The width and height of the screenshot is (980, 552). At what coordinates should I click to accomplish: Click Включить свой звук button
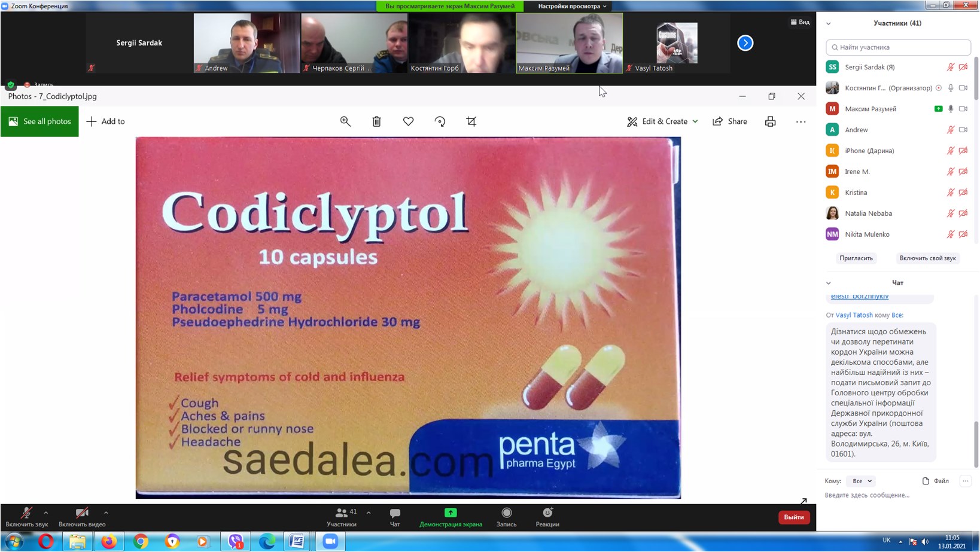(928, 258)
